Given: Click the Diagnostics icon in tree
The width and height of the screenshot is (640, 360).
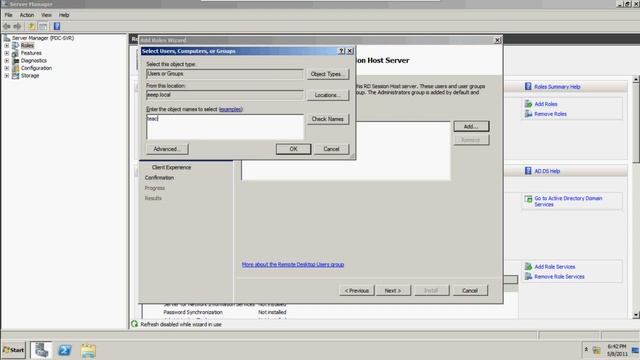Looking at the screenshot, I should pyautogui.click(x=15, y=61).
